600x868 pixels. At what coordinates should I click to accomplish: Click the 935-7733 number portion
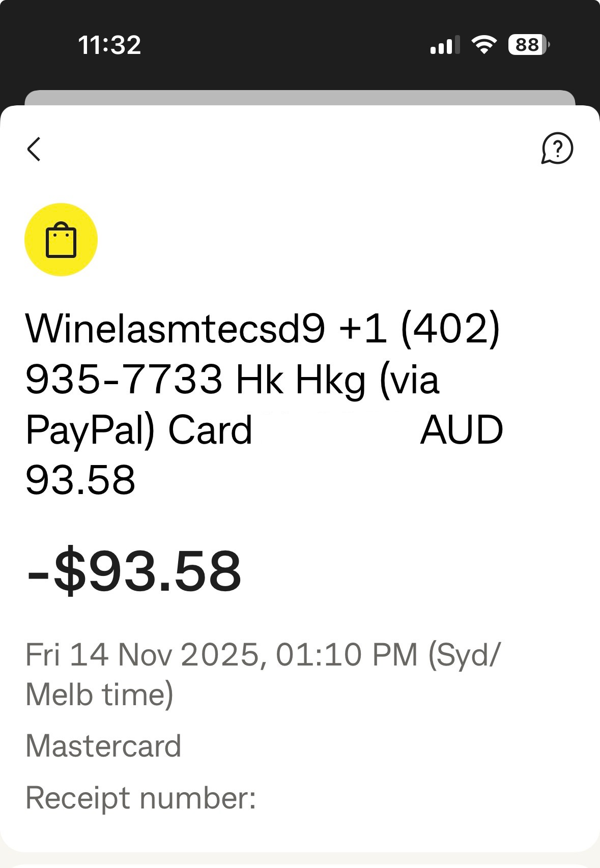(x=124, y=379)
